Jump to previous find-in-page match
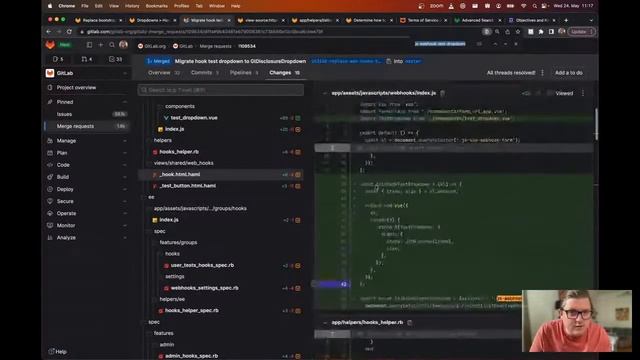Image resolution: width=640 pixels, height=360 pixels. [495, 44]
